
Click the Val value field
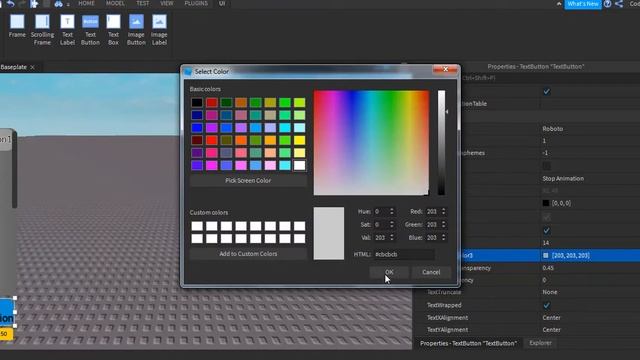tap(381, 238)
